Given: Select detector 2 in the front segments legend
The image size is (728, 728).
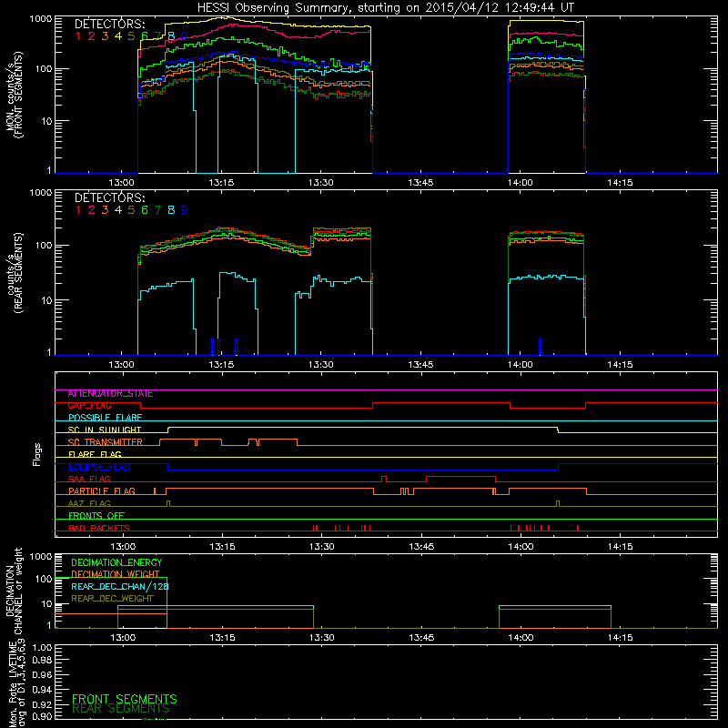Looking at the screenshot, I should (x=92, y=36).
